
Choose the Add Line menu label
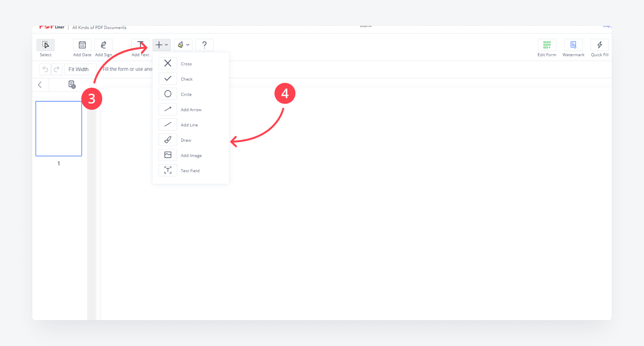coord(189,125)
